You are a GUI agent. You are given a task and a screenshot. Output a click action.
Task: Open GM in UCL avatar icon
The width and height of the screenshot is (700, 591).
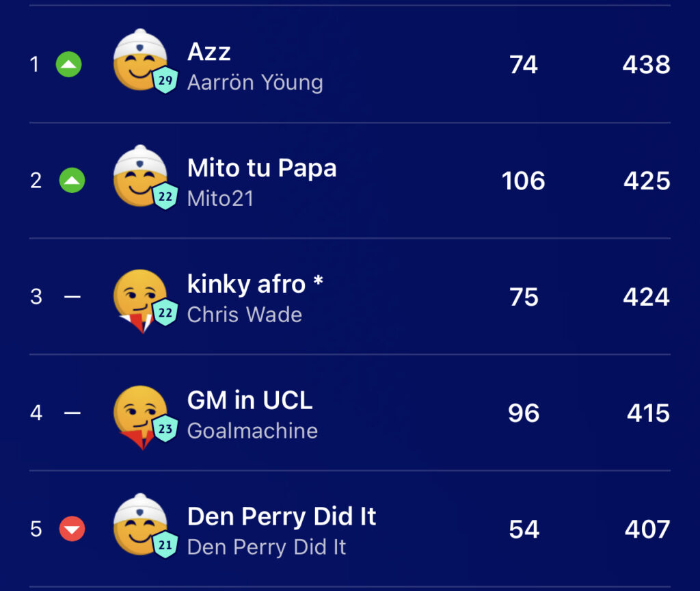click(x=141, y=417)
